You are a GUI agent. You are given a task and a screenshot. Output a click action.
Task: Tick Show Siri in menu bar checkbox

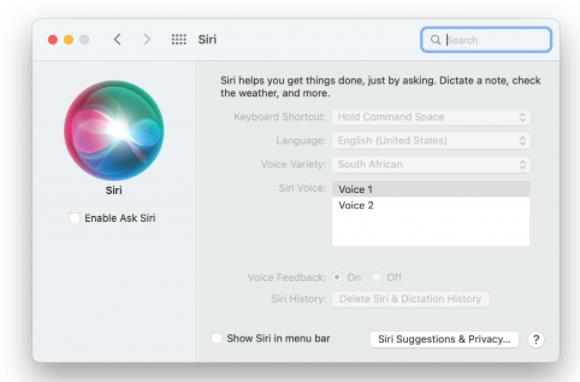[216, 338]
